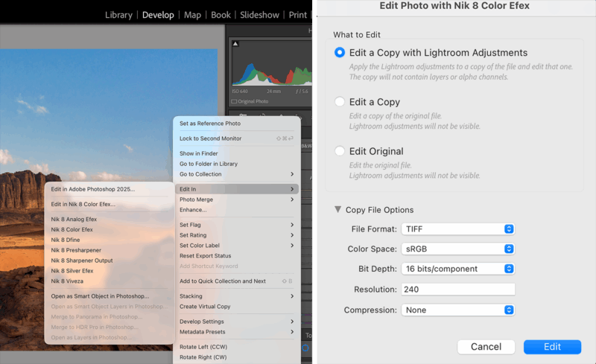
Task: Click Create Virtual Copy in context menu
Action: click(x=205, y=307)
